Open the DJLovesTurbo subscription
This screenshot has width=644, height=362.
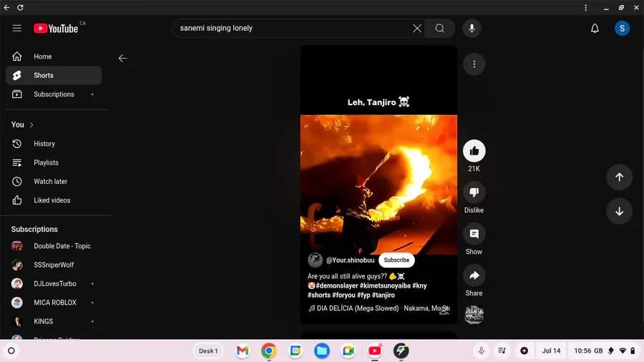54,283
